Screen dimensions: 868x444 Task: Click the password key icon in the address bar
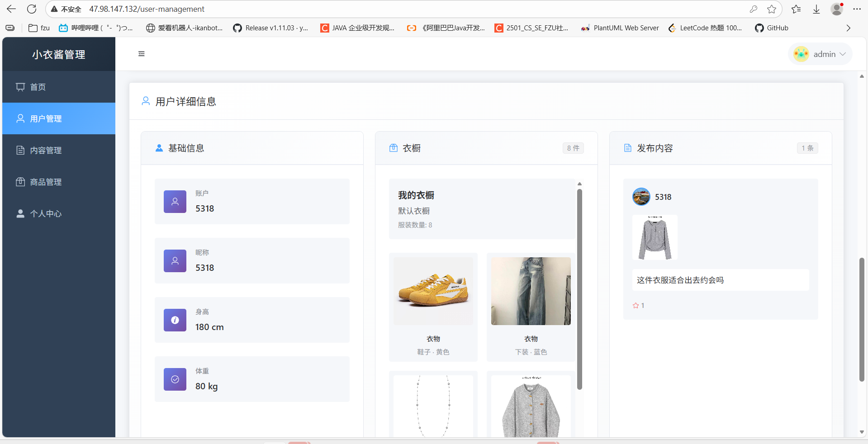coord(754,9)
